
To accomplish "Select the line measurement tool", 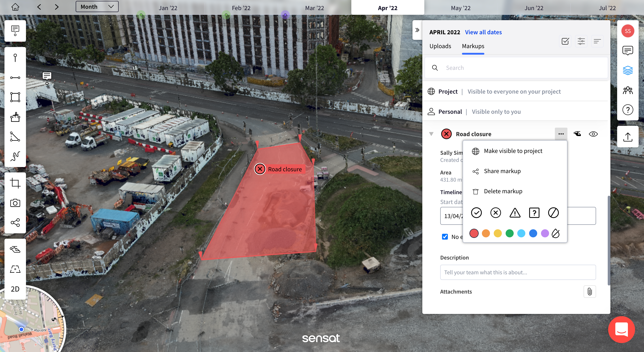I will (x=15, y=77).
